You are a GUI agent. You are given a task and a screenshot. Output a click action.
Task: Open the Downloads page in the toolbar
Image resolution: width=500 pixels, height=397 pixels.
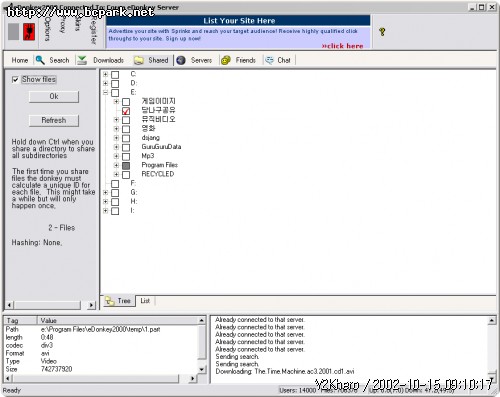[x=101, y=60]
